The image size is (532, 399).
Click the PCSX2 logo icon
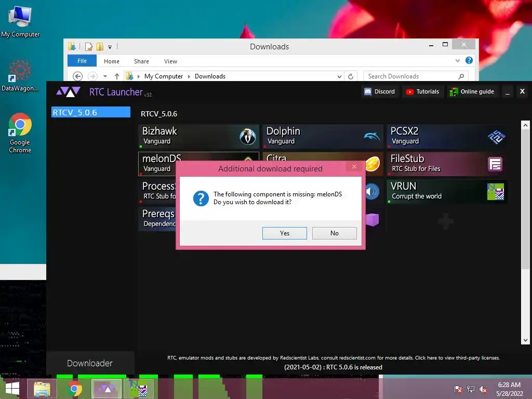point(496,137)
